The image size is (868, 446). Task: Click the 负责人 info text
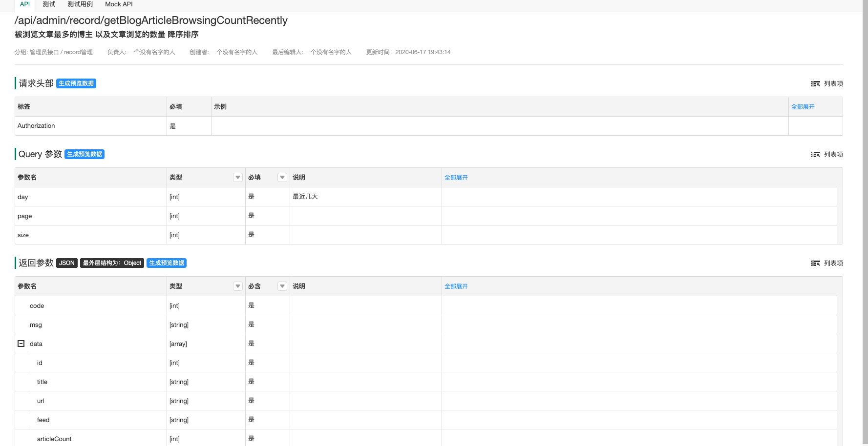[x=141, y=52]
